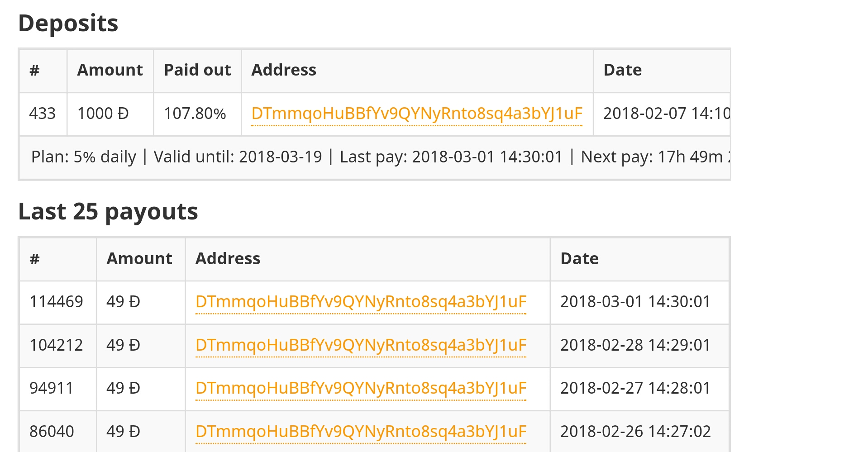Click the Amount header in Deposits table

point(110,70)
